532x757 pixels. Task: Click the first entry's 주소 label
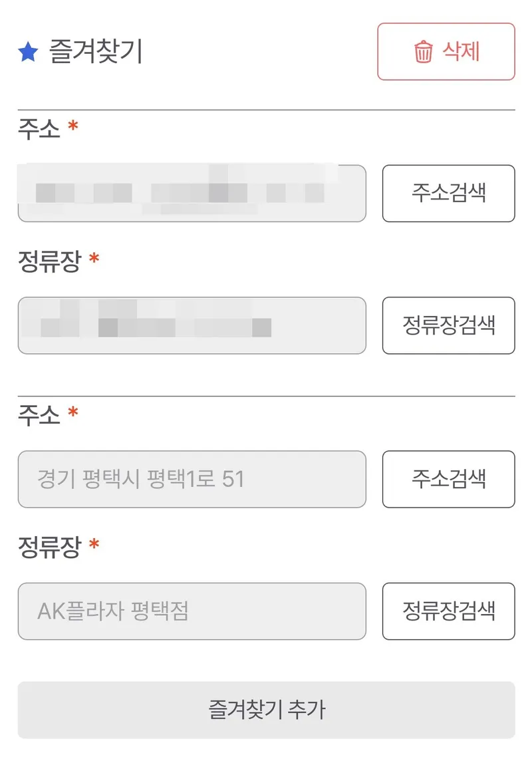coord(39,129)
